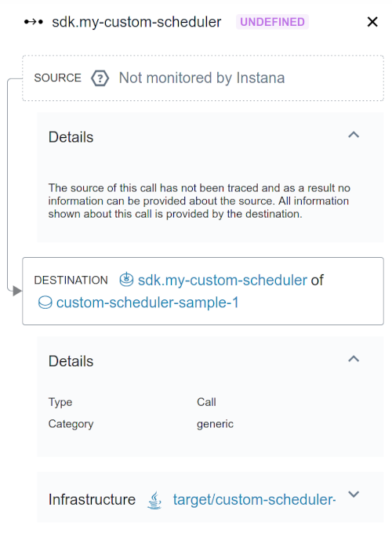
Task: Open the sdk.my-custom-scheduler endpoint link
Action: tap(223, 280)
